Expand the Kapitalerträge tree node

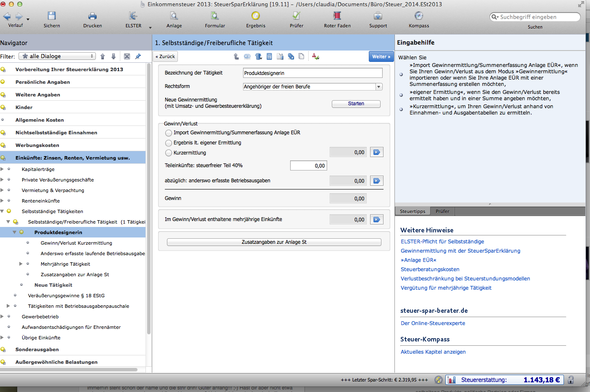tap(2, 169)
